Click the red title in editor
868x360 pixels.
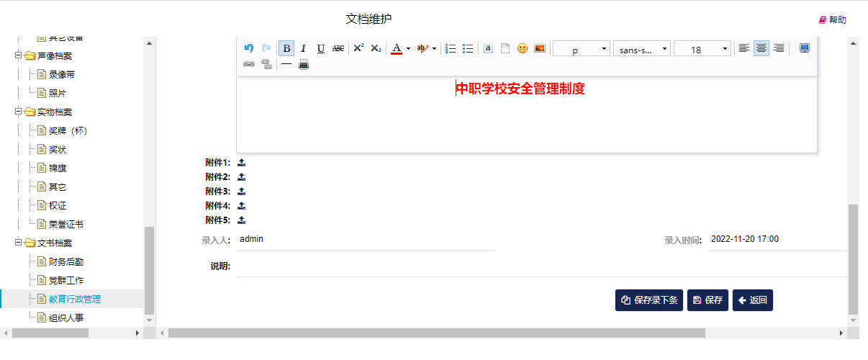(520, 89)
